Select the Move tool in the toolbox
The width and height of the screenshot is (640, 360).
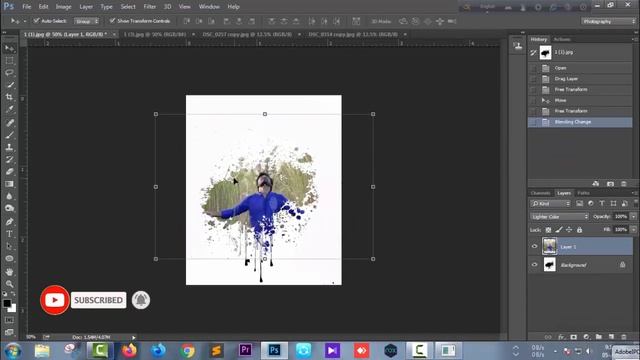(x=9, y=49)
